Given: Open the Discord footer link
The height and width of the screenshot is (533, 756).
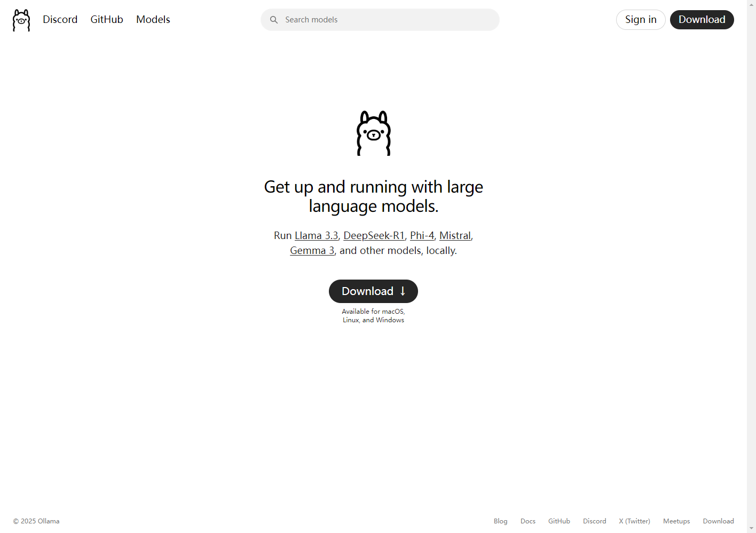Looking at the screenshot, I should pos(594,521).
